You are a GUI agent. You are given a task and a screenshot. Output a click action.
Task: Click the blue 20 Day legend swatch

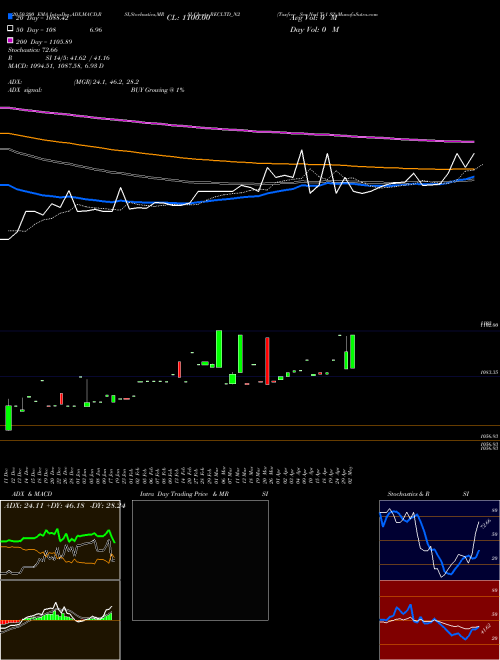[x=11, y=18]
